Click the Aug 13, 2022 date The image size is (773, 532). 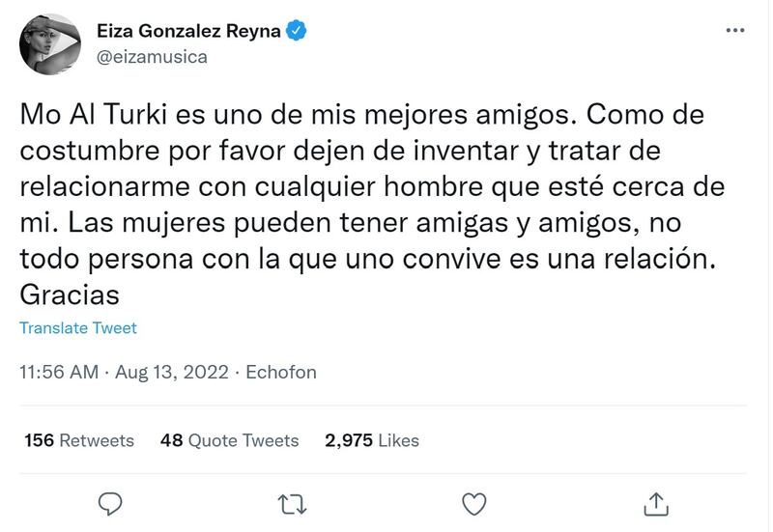[x=171, y=372]
